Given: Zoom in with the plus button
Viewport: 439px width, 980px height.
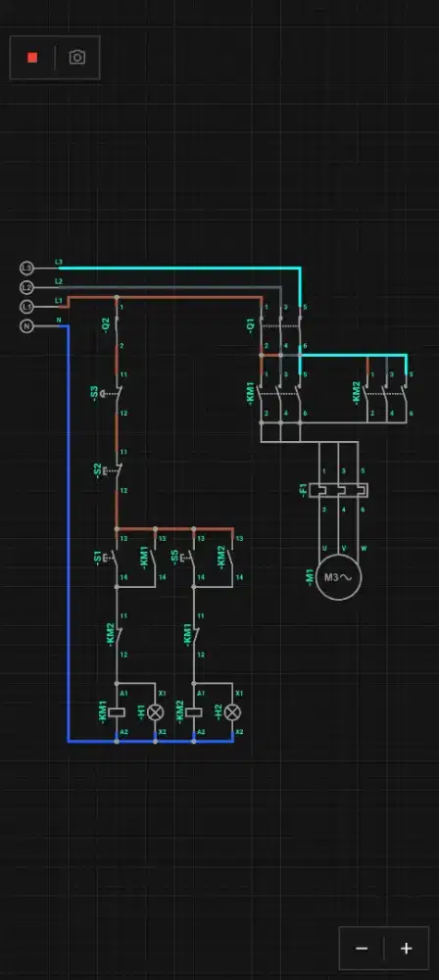Looking at the screenshot, I should (x=407, y=948).
